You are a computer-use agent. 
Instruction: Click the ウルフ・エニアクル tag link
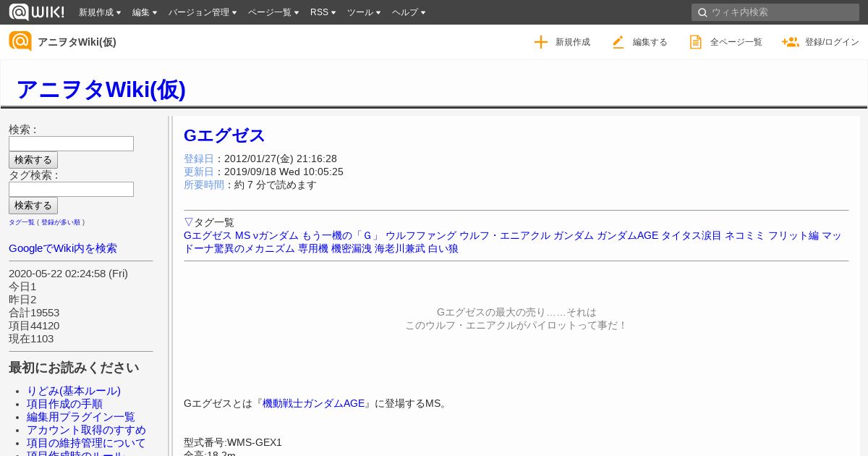505,235
